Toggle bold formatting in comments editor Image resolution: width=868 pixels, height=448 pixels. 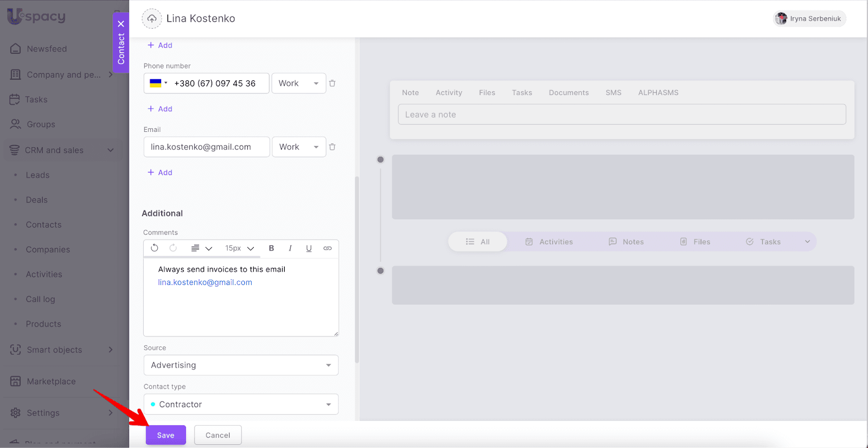tap(271, 248)
